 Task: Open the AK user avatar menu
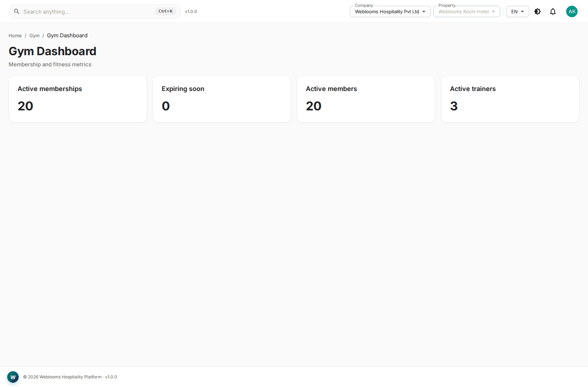tap(572, 11)
